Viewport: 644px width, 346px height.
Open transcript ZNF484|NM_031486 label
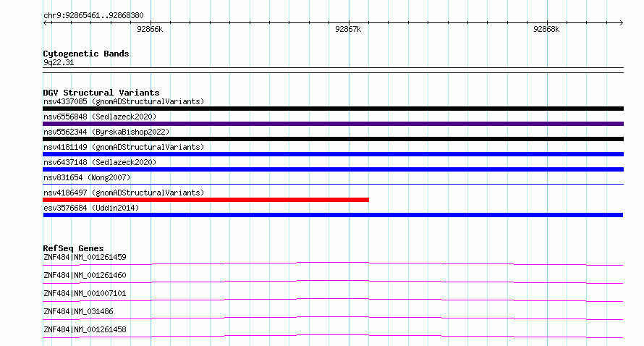[78, 311]
